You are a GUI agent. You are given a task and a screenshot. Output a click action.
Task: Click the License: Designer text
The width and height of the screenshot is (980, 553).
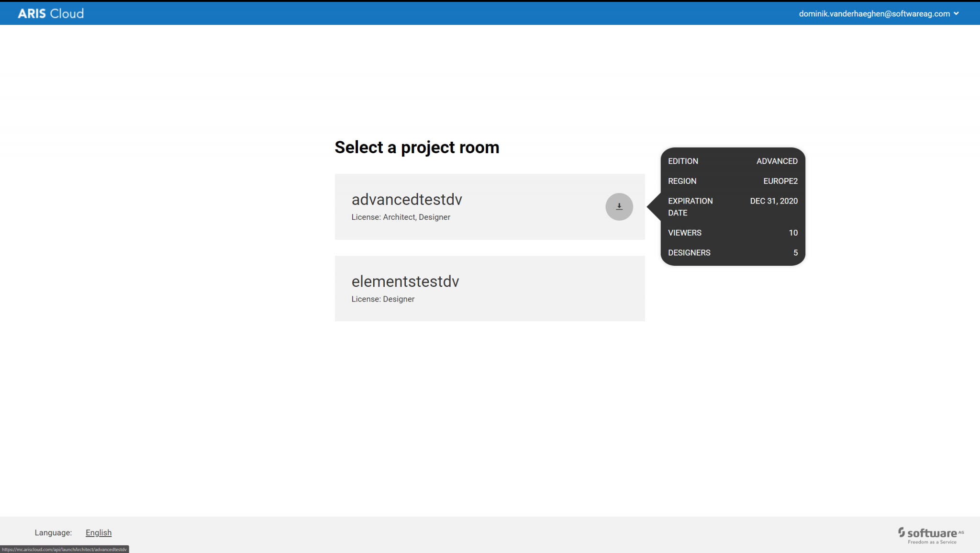click(x=383, y=299)
